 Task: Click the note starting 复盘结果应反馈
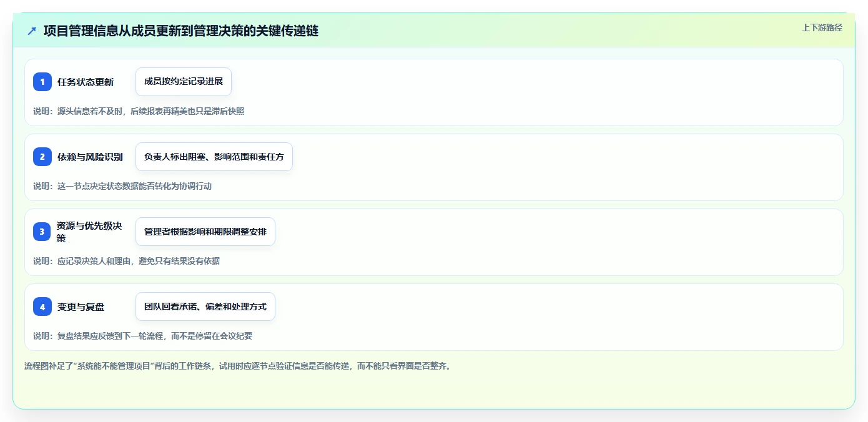[x=142, y=336]
